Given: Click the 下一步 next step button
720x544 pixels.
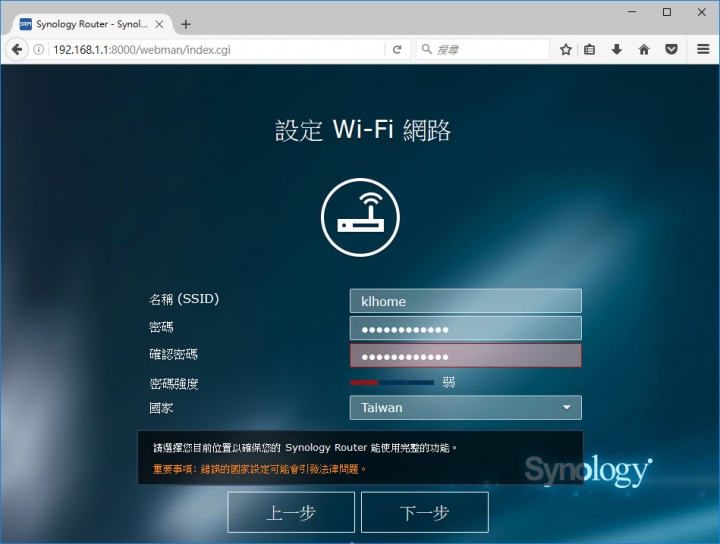Looking at the screenshot, I should 425,512.
